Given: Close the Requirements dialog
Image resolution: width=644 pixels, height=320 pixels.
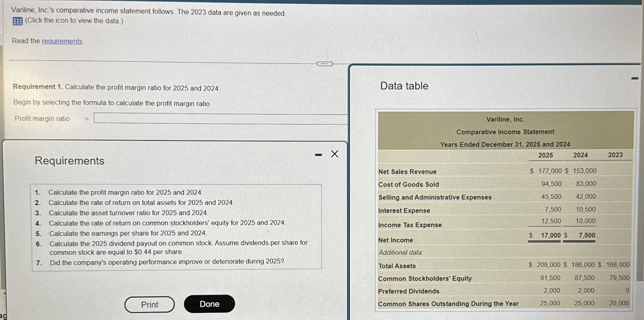Looking at the screenshot, I should point(334,154).
